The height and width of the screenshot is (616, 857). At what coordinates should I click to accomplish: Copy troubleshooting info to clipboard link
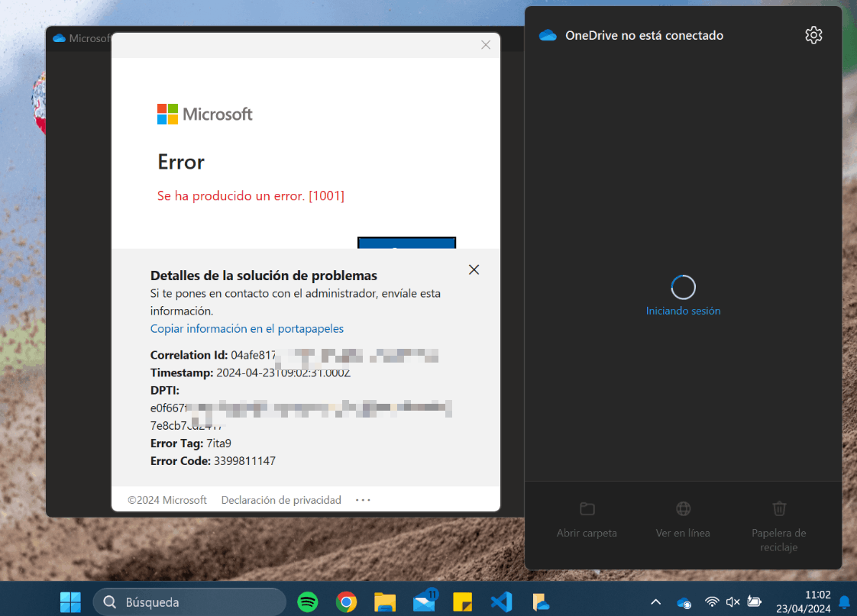coord(247,329)
